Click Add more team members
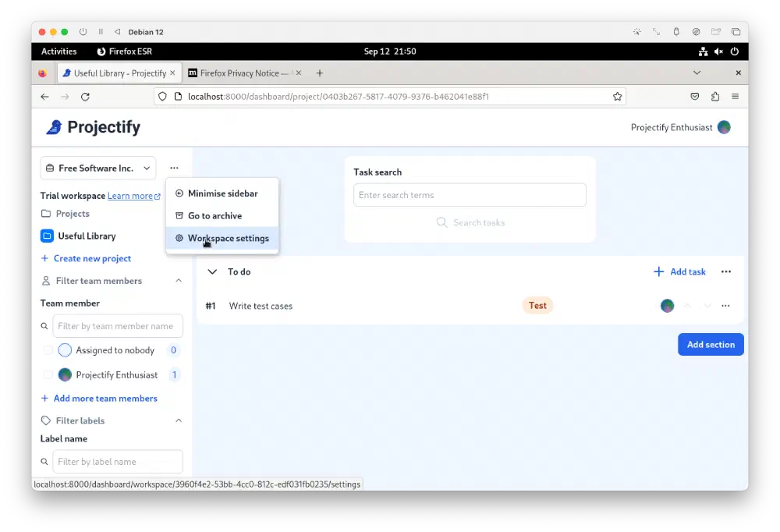780x532 pixels. 99,398
